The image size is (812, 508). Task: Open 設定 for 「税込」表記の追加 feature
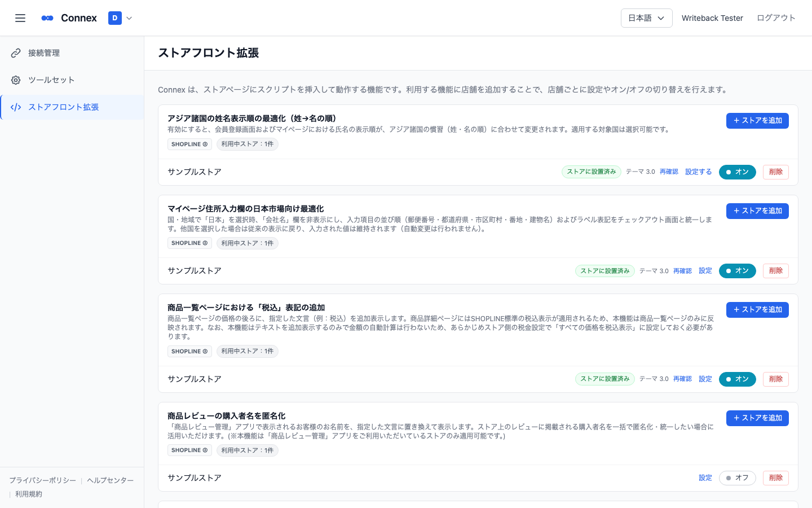click(705, 379)
